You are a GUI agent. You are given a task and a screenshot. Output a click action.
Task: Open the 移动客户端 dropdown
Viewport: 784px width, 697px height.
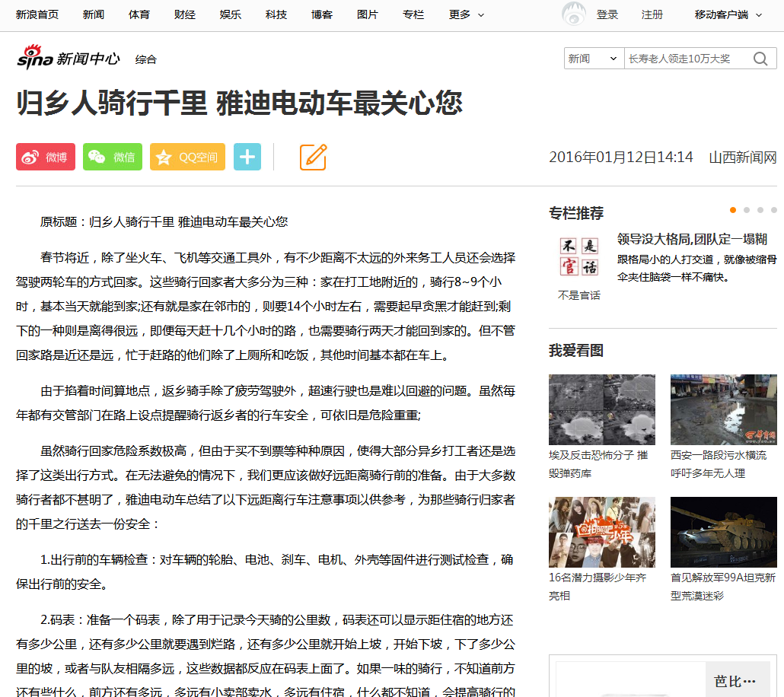pos(728,14)
